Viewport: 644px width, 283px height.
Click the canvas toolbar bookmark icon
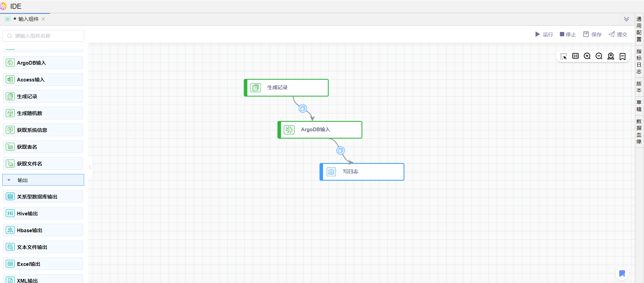point(622,56)
